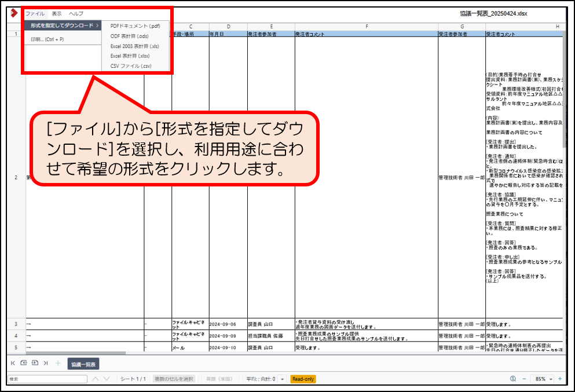Select column E header
The width and height of the screenshot is (575, 392).
point(272,27)
